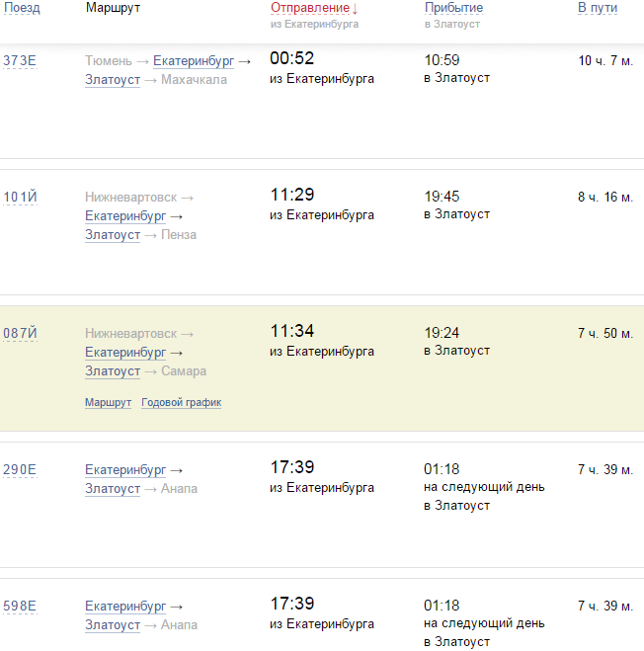The image size is (644, 651).
Task: Click Екатеринбург station in the 290Е row
Action: click(x=126, y=469)
